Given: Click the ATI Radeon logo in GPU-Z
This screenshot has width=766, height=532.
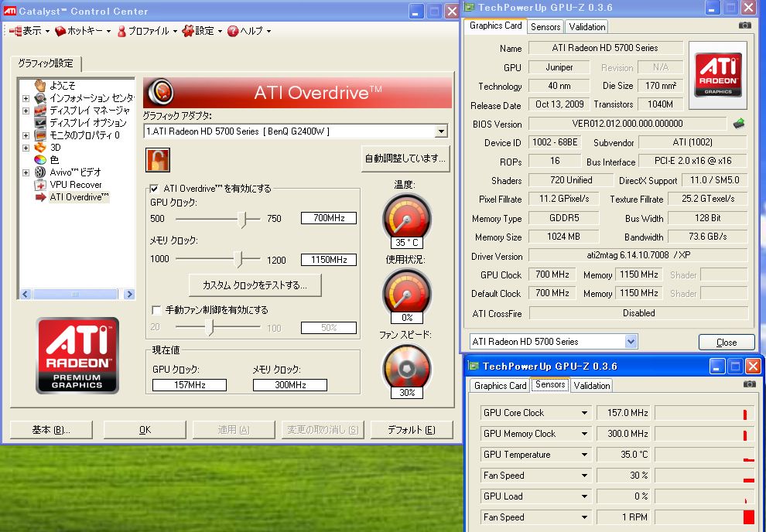Looking at the screenshot, I should point(717,75).
